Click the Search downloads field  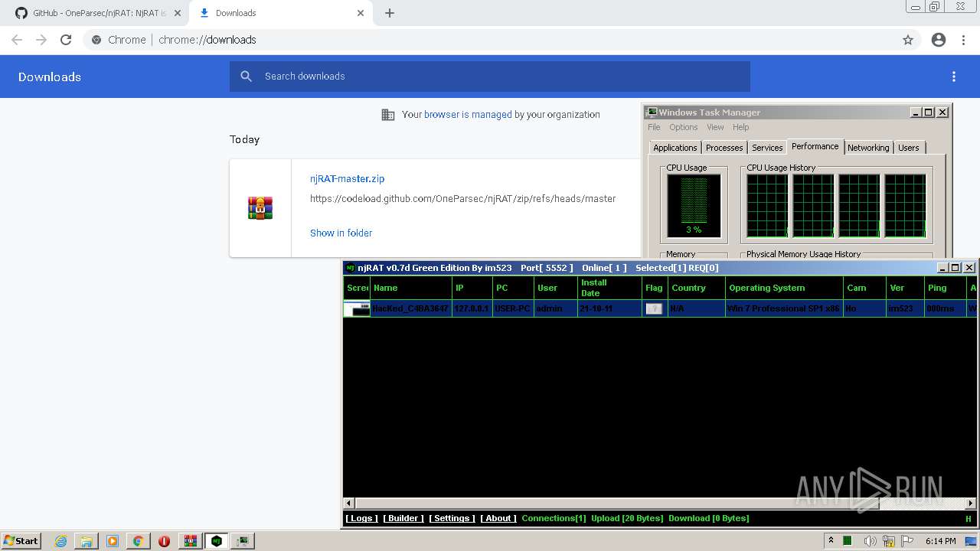point(490,77)
